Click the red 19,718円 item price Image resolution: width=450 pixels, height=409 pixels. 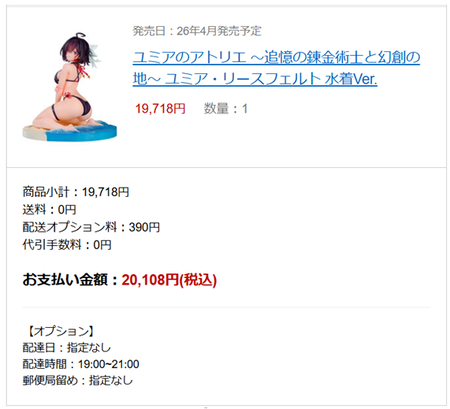[x=160, y=109]
